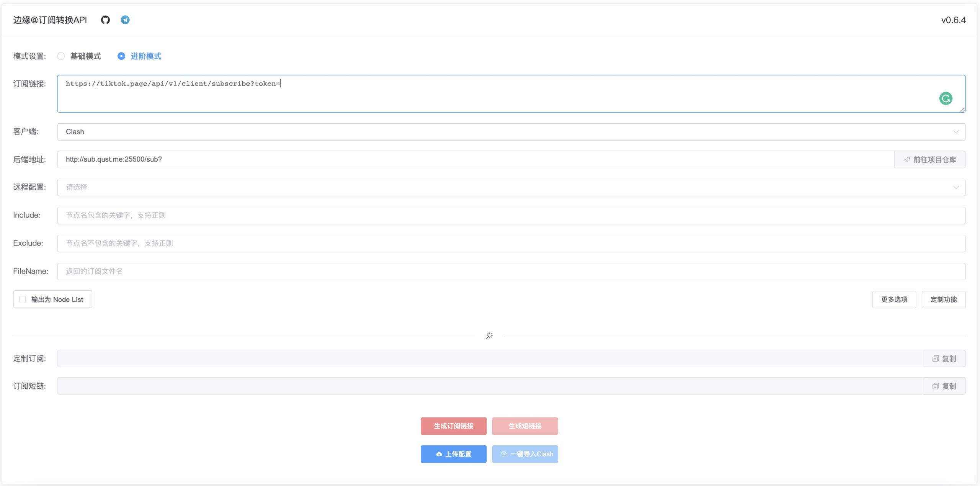Viewport: 980px width, 486px height.
Task: Click the loading spinner divider icon
Action: (x=489, y=335)
